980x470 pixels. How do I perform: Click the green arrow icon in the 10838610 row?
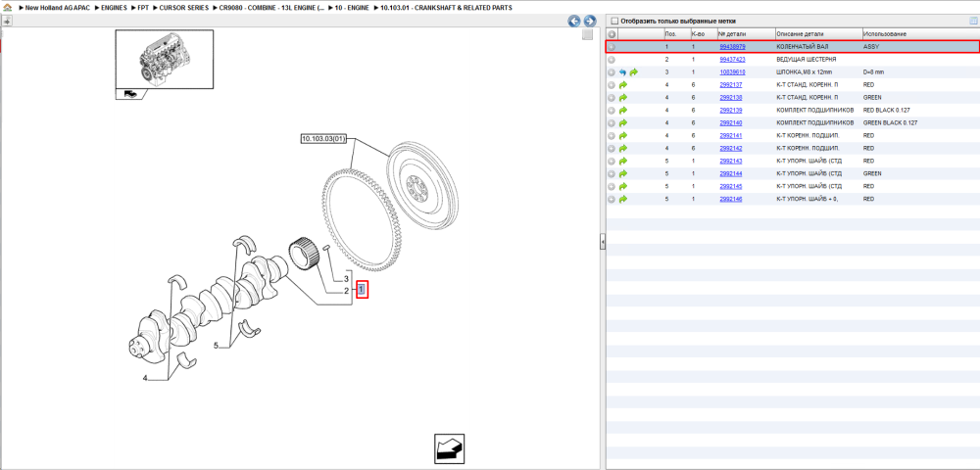coord(634,72)
